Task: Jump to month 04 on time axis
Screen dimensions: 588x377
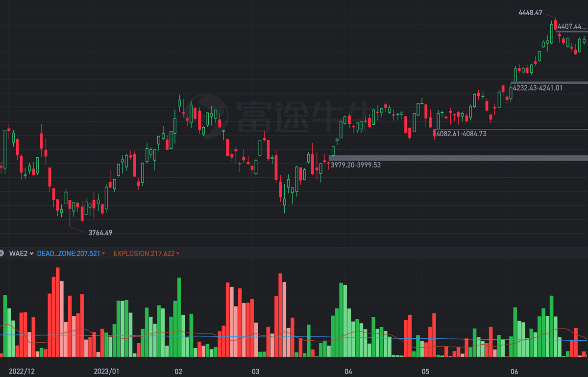Action: (348, 372)
